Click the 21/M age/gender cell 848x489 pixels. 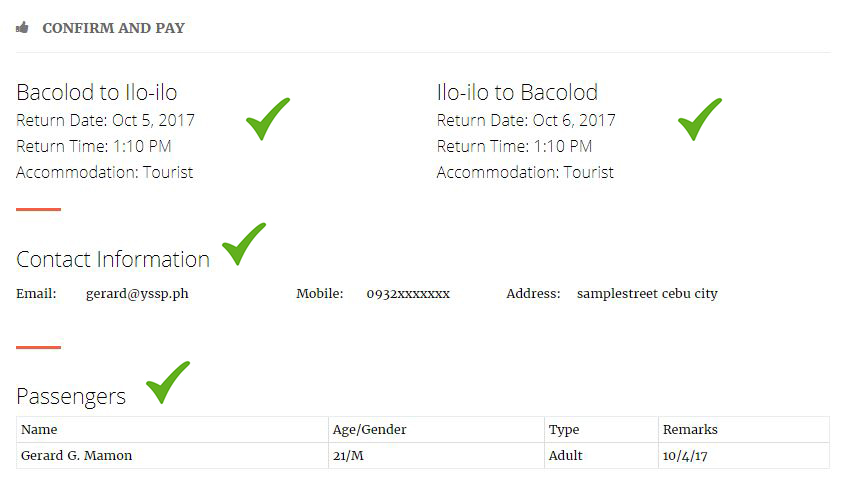[436, 455]
